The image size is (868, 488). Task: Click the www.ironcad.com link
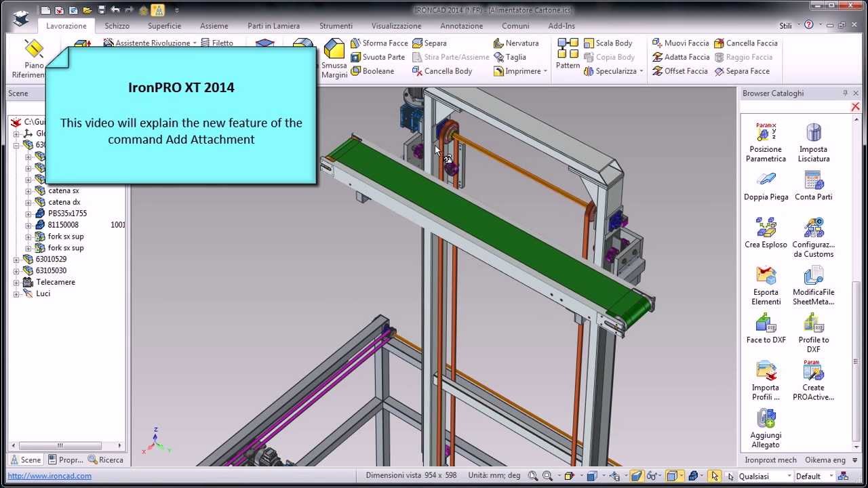pyautogui.click(x=50, y=476)
